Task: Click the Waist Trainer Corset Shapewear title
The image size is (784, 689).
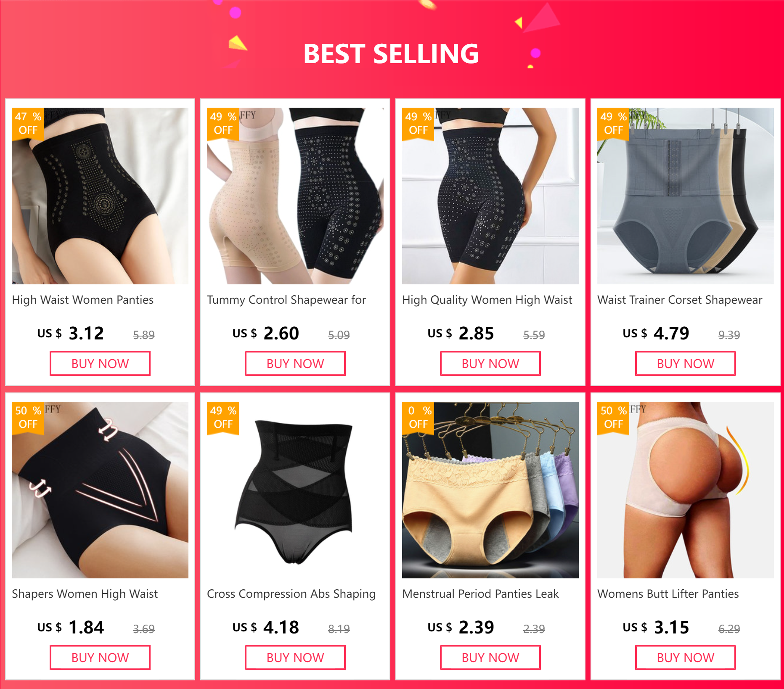Action: click(680, 300)
